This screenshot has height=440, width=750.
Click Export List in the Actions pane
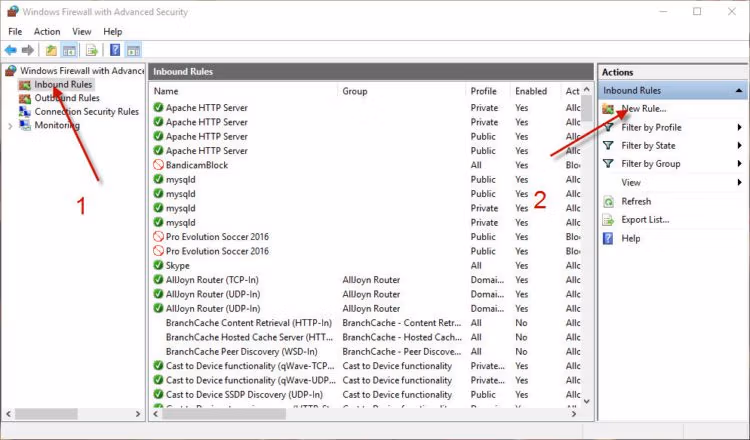(645, 220)
